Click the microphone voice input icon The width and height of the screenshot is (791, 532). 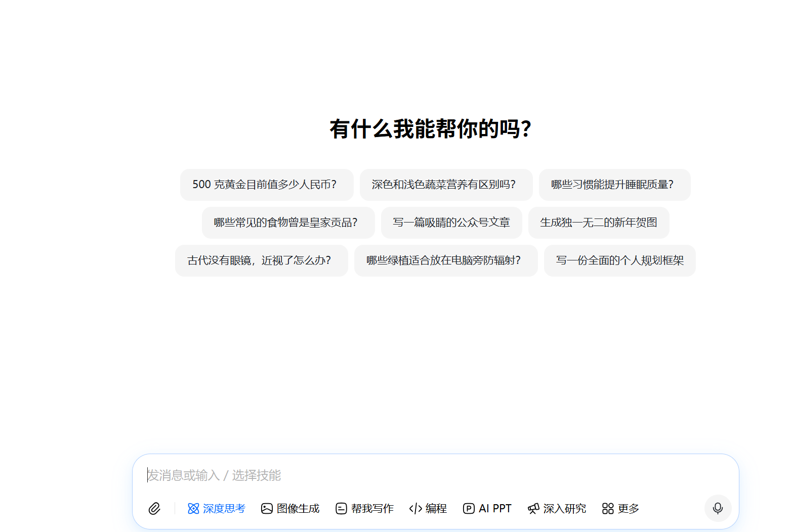(x=718, y=508)
